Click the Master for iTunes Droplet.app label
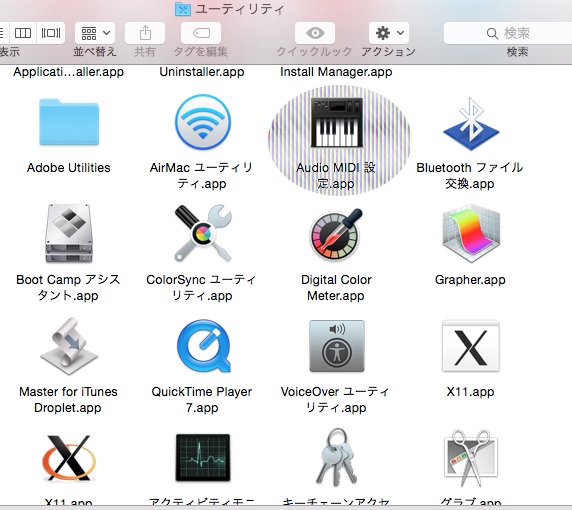The width and height of the screenshot is (572, 510). (68, 399)
